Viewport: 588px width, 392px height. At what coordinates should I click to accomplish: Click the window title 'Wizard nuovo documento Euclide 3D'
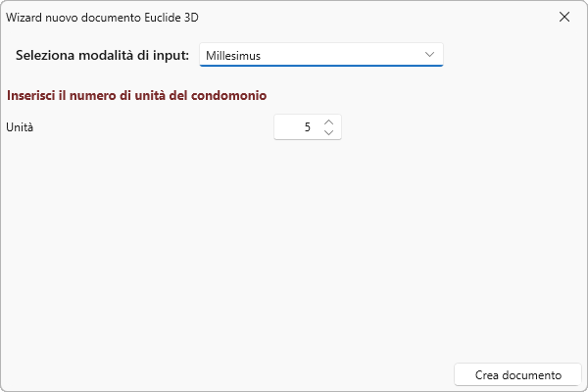pos(109,17)
